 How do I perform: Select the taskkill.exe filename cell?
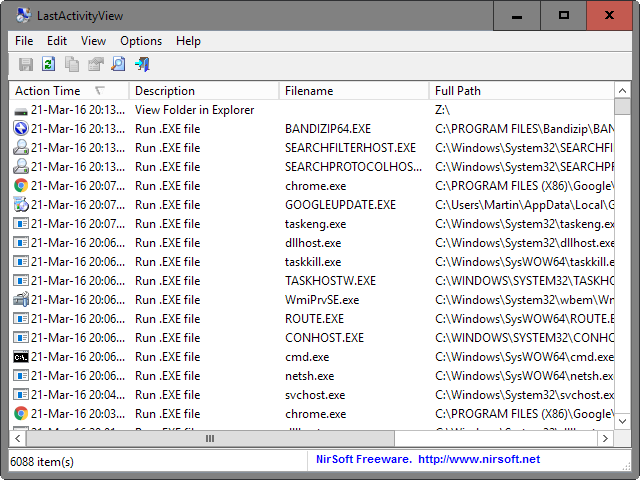coord(313,262)
